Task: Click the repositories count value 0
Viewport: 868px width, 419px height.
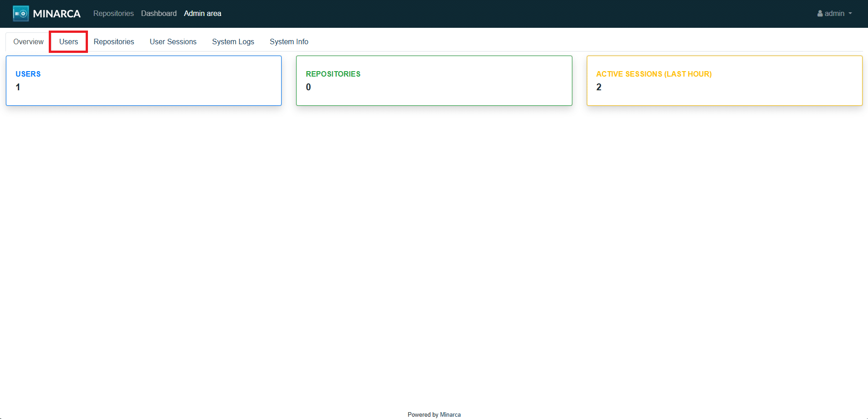Action: [308, 87]
